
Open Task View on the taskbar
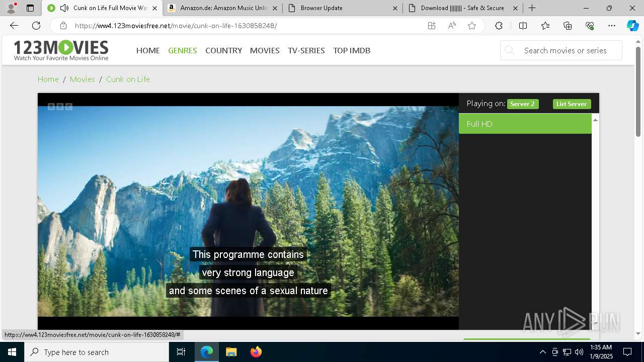pos(181,352)
